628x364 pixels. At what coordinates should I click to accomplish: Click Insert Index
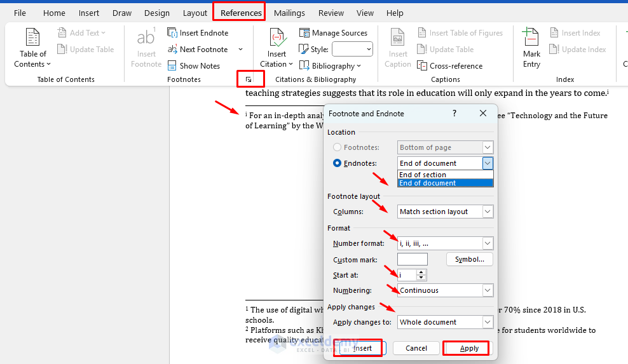click(x=575, y=33)
